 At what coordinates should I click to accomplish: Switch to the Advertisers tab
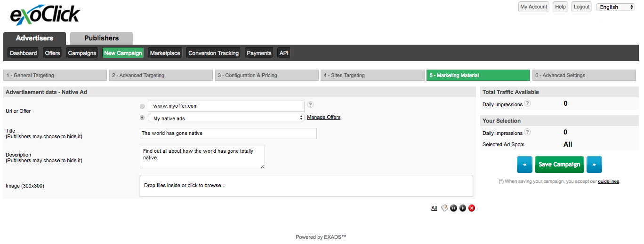click(x=34, y=38)
